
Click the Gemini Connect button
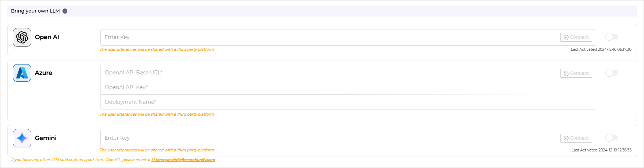coord(576,138)
